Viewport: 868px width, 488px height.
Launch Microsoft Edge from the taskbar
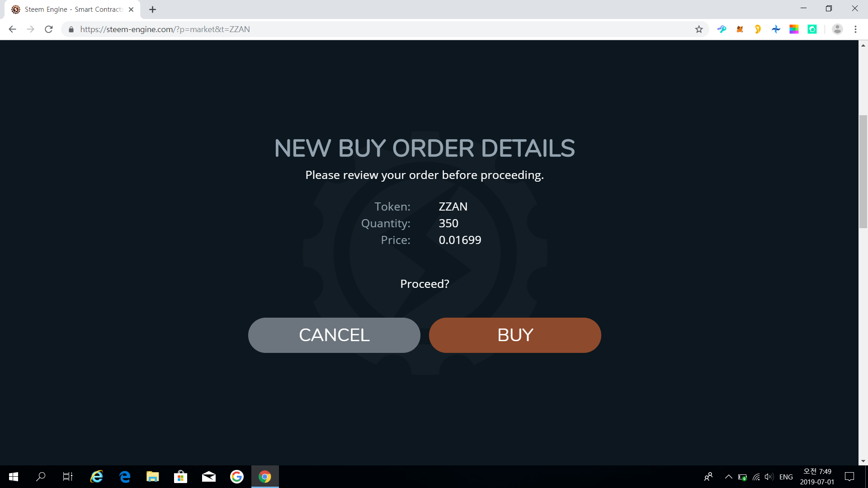click(x=125, y=477)
